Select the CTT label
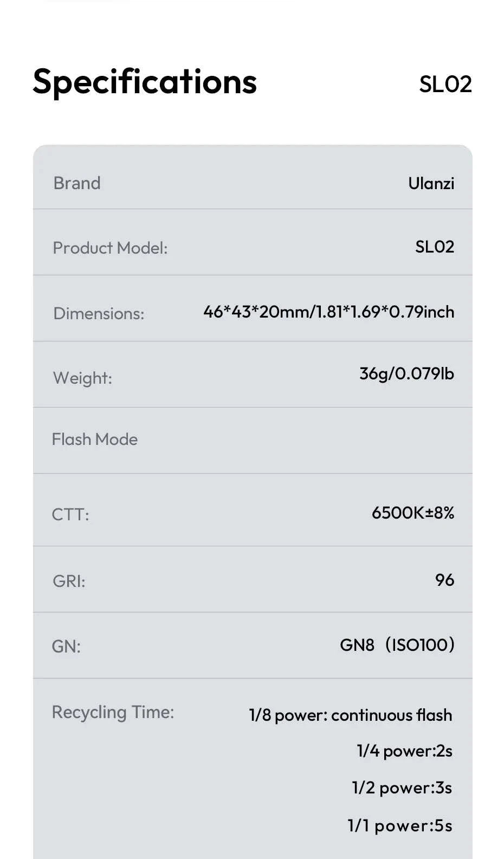This screenshot has height=859, width=504. coord(70,514)
